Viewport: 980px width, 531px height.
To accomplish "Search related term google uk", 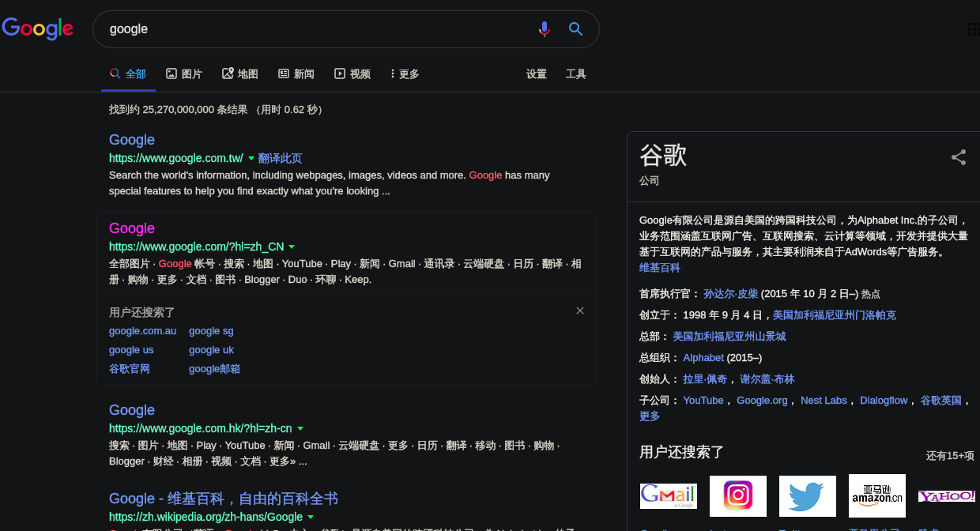I will tap(211, 350).
